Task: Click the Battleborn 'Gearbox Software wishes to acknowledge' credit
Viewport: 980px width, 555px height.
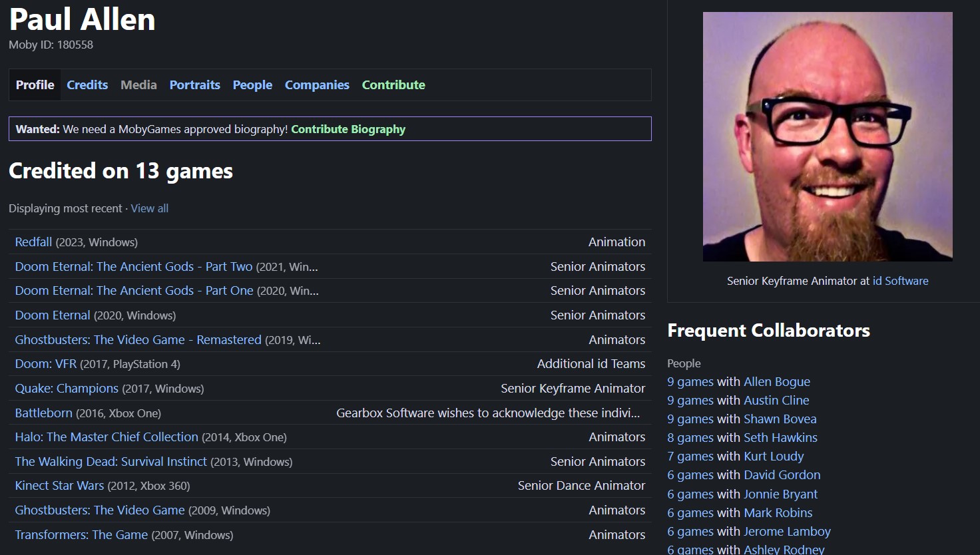Action: coord(488,413)
